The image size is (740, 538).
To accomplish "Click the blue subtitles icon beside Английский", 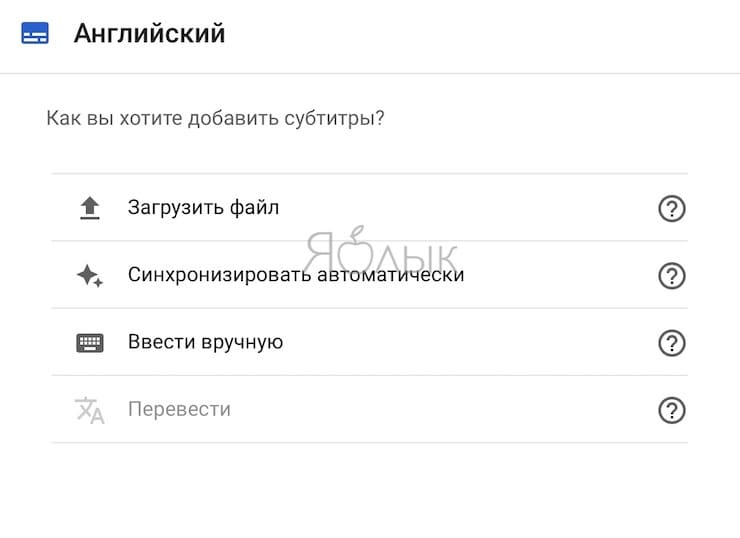I will click(35, 33).
